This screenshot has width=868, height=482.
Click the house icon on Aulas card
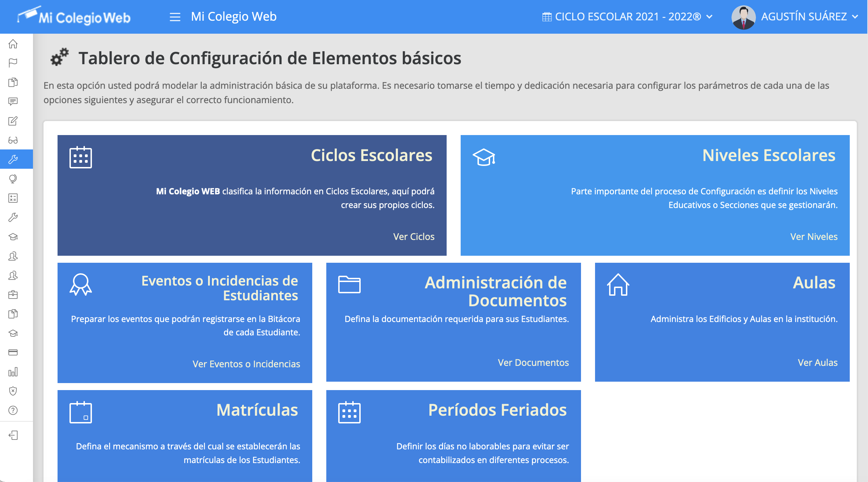coord(618,284)
